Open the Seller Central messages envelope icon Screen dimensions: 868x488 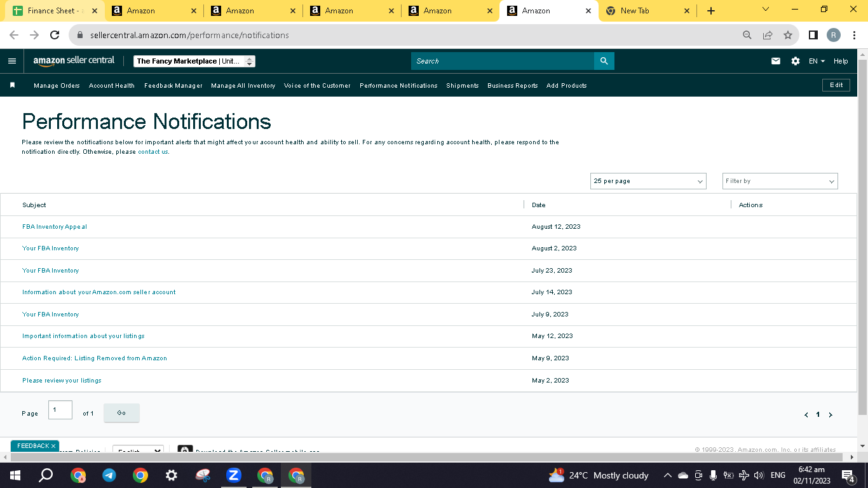point(776,61)
